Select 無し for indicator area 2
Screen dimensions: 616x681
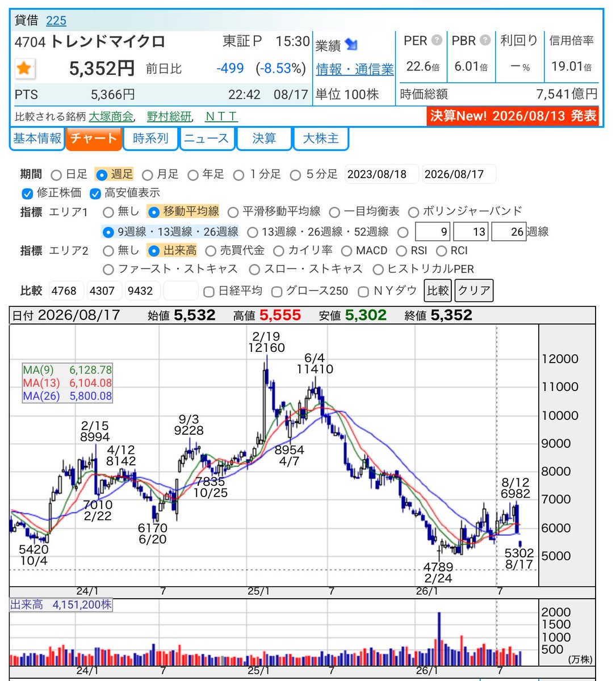pos(108,251)
